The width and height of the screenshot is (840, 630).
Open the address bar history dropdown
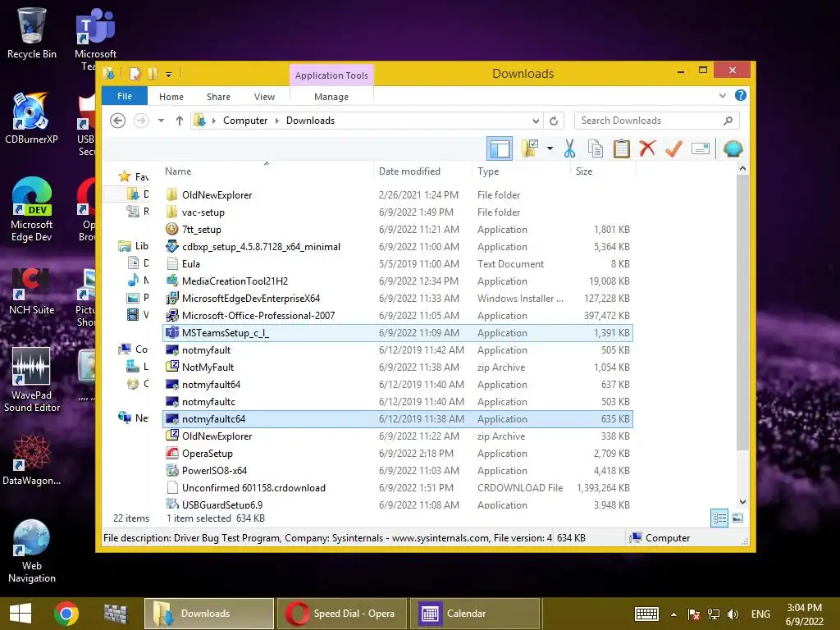tap(536, 121)
